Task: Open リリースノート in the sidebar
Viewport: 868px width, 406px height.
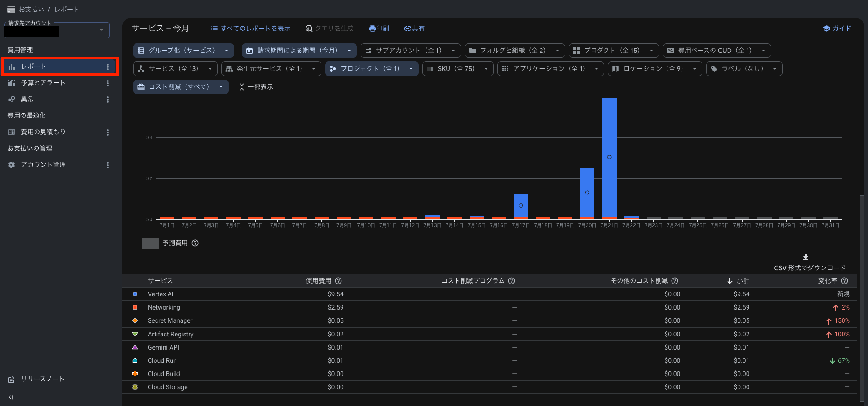Action: [43, 379]
